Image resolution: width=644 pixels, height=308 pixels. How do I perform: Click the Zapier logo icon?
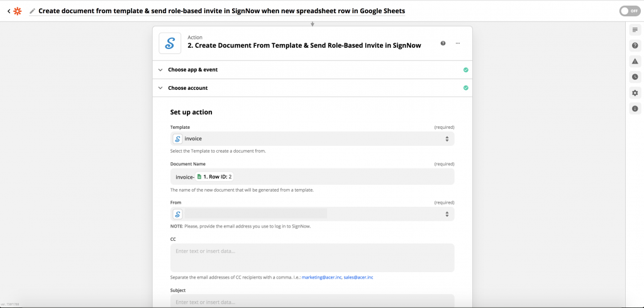pos(18,11)
